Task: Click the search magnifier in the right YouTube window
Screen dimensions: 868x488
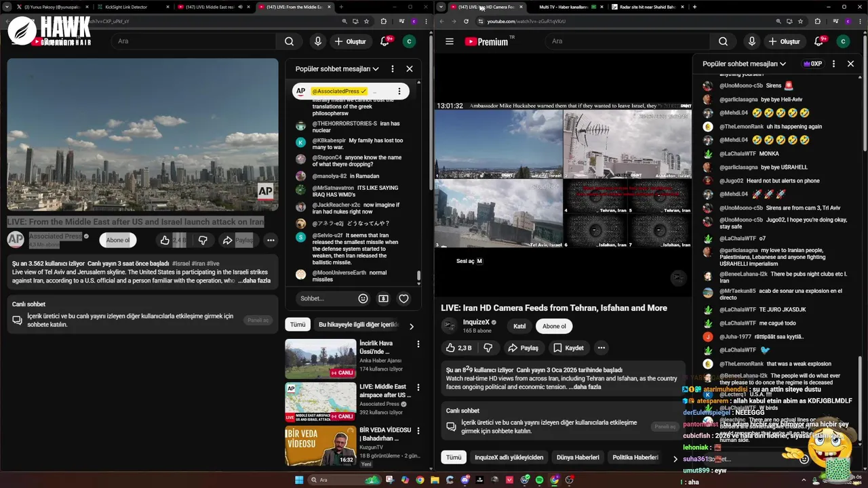Action: pyautogui.click(x=724, y=41)
